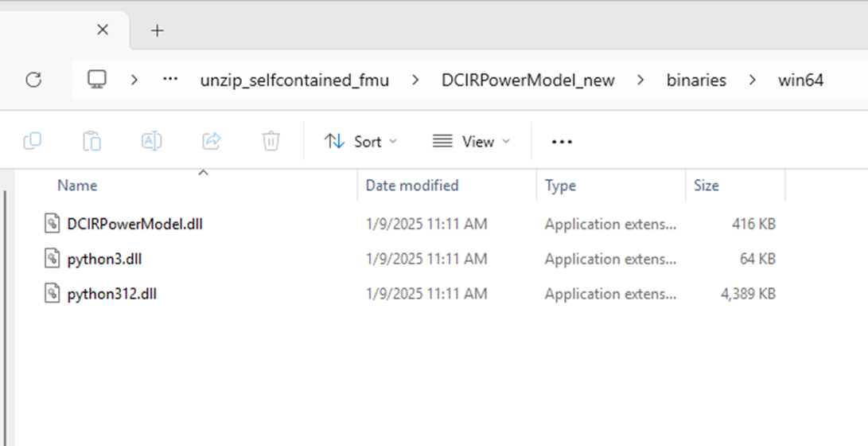Viewport: 868px width, 446px height.
Task: Click the Rename icon in toolbar
Action: click(x=151, y=142)
